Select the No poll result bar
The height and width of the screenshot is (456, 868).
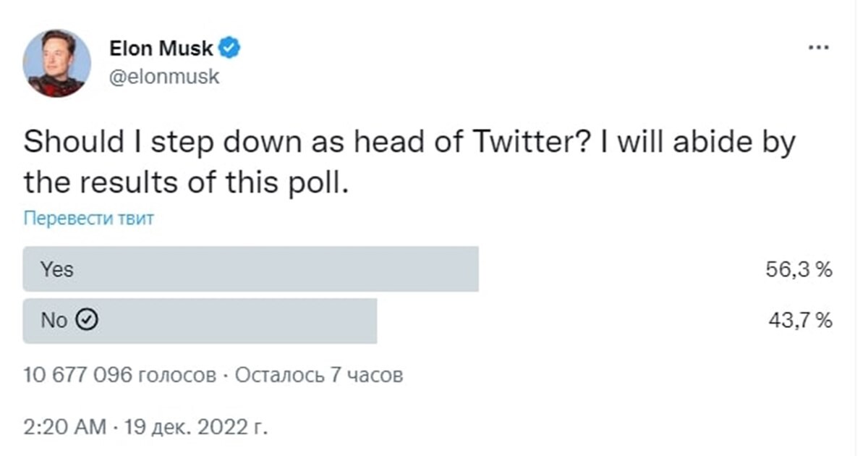(200, 321)
